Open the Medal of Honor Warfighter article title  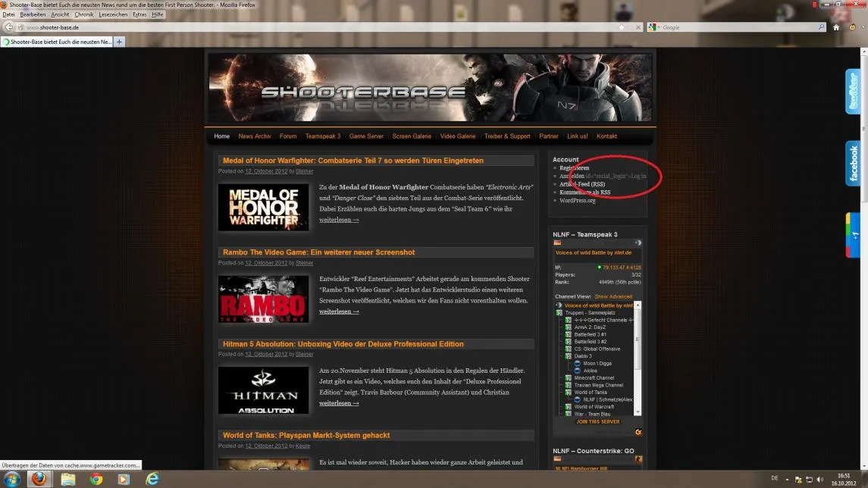353,161
